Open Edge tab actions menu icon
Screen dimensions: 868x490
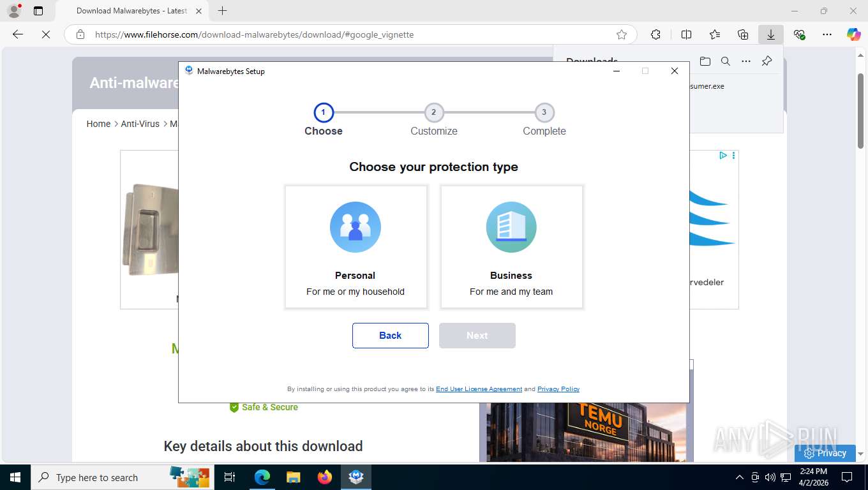click(38, 11)
